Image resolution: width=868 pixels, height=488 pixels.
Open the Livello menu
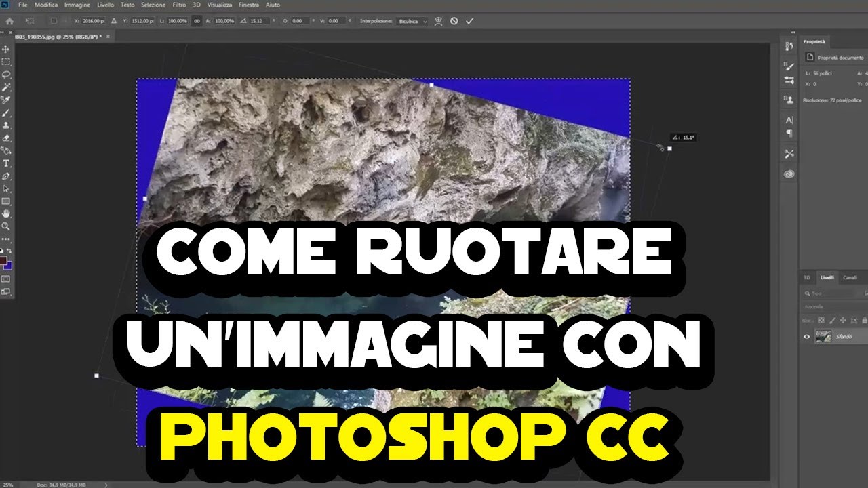tap(105, 5)
